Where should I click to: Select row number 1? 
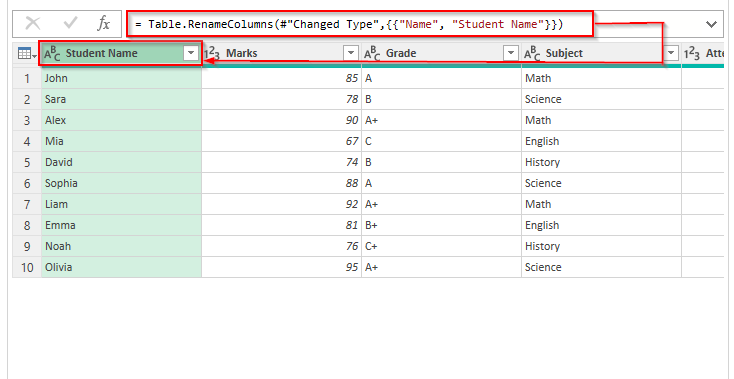[27, 78]
